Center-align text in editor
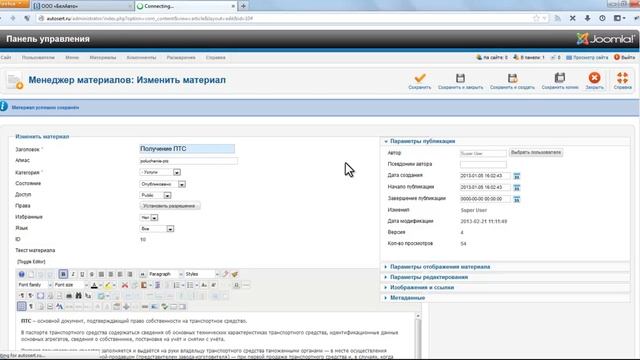The image size is (640, 360). [x=111, y=274]
